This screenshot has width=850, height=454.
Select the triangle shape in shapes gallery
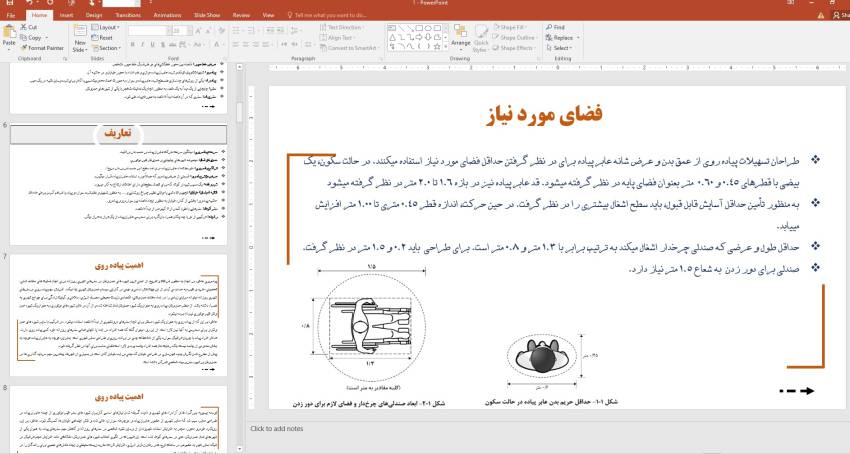[x=391, y=37]
